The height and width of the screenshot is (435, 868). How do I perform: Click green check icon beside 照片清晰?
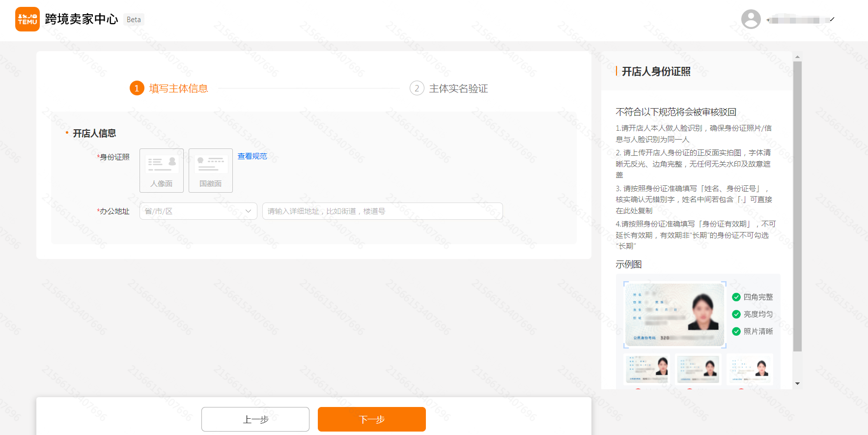[736, 331]
